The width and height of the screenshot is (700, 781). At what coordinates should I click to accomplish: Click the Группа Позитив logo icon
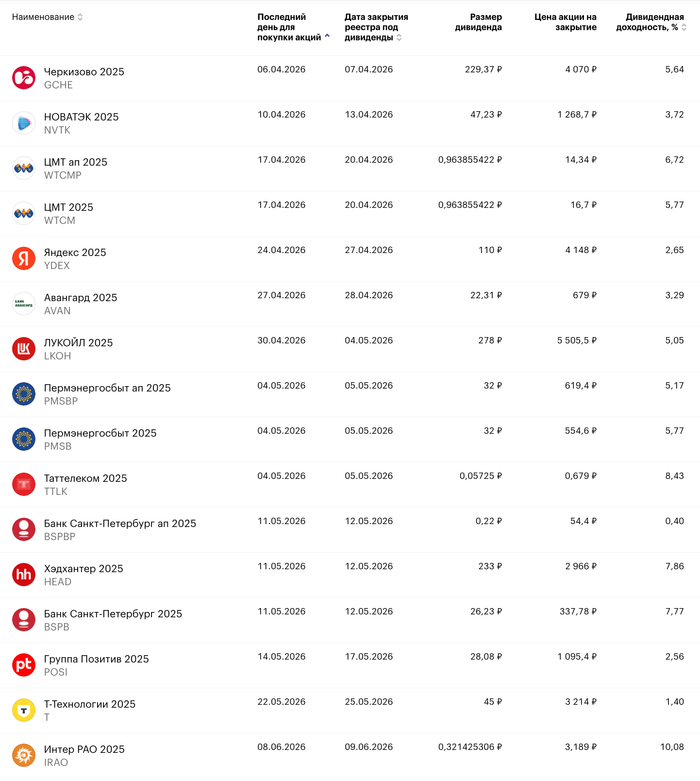click(23, 664)
